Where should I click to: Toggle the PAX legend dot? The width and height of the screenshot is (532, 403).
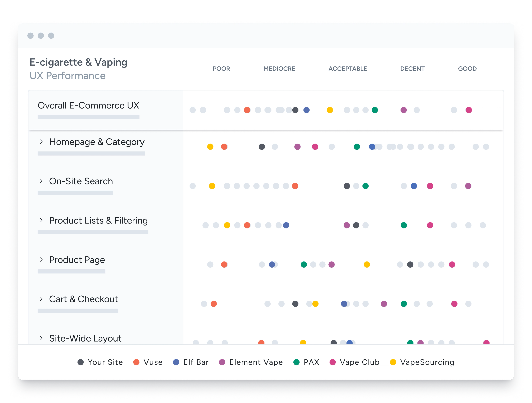coord(296,362)
